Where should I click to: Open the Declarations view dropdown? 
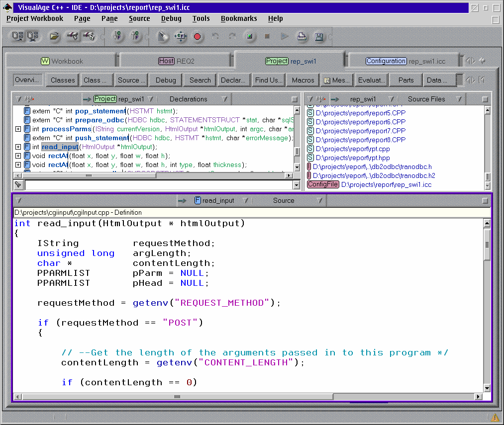point(224,99)
